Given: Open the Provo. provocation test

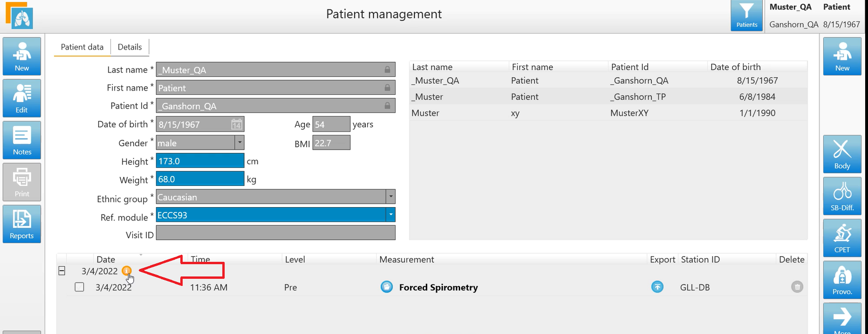Looking at the screenshot, I should click(842, 280).
